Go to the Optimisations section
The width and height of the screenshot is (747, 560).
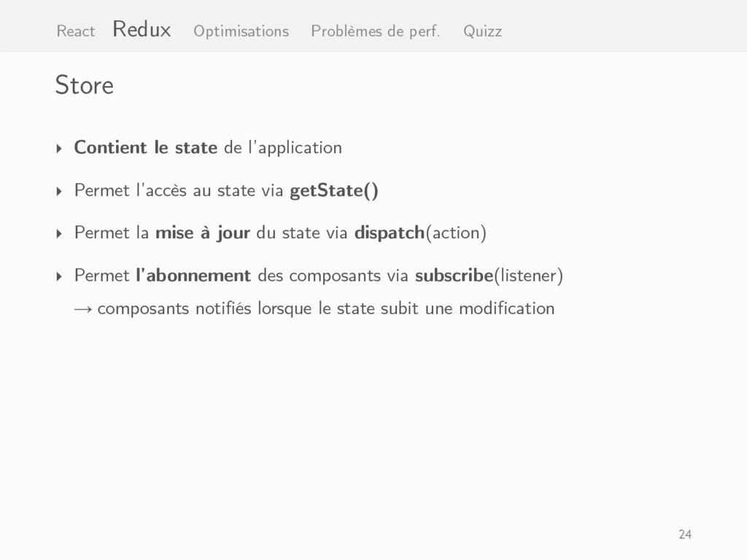tap(241, 31)
